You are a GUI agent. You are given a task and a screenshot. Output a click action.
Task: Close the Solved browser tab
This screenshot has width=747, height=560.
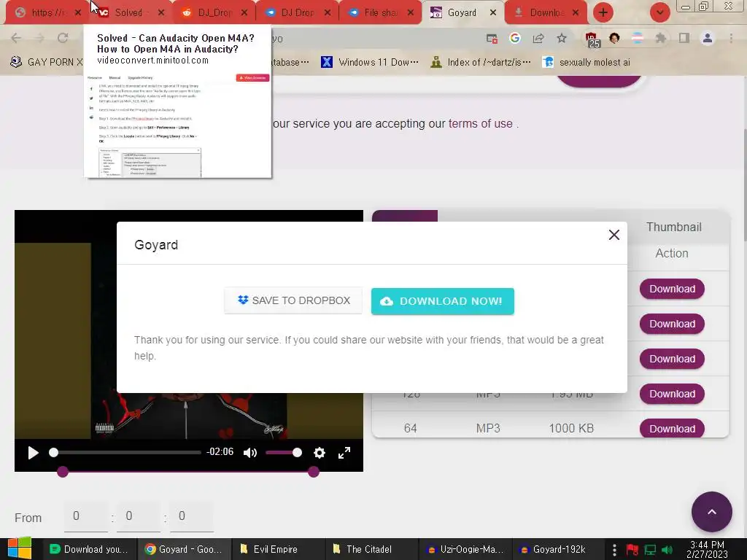pyautogui.click(x=161, y=12)
